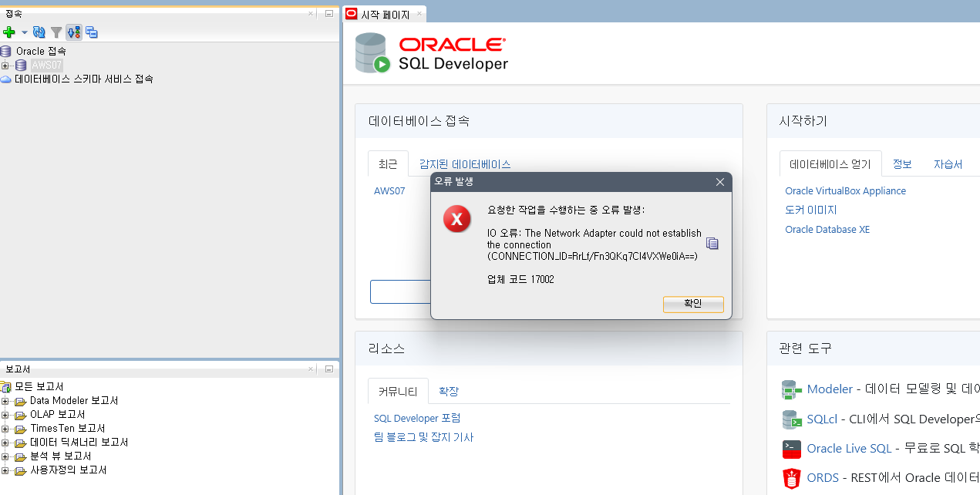Open 팀 블로그 및 잡지 기사 link
This screenshot has width=980, height=495.
tap(423, 437)
